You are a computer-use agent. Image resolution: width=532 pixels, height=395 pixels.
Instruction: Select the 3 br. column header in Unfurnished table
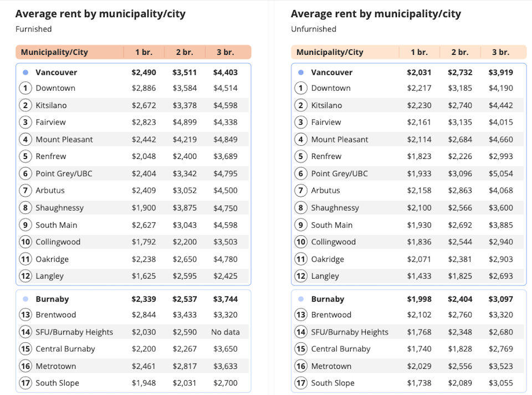pyautogui.click(x=501, y=52)
